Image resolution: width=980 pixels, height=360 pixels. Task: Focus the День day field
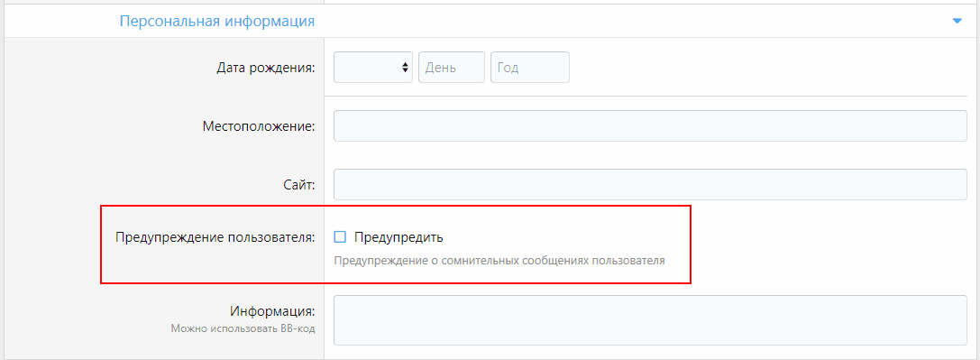point(452,67)
